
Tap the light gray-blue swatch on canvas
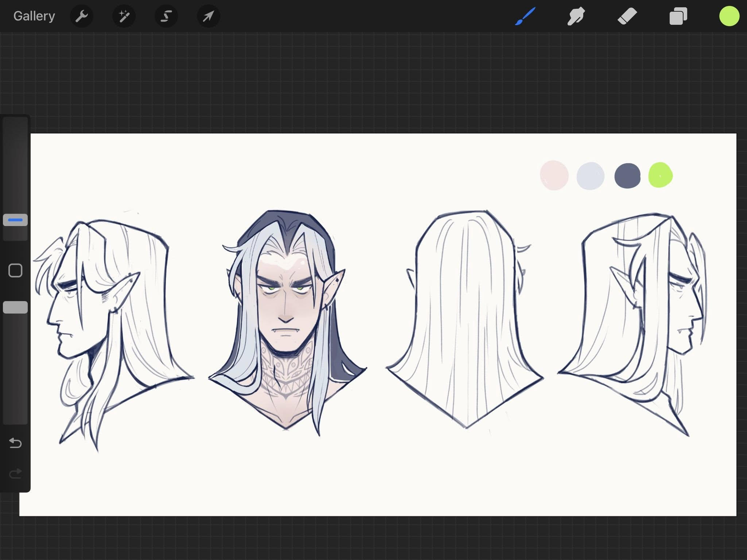591,176
